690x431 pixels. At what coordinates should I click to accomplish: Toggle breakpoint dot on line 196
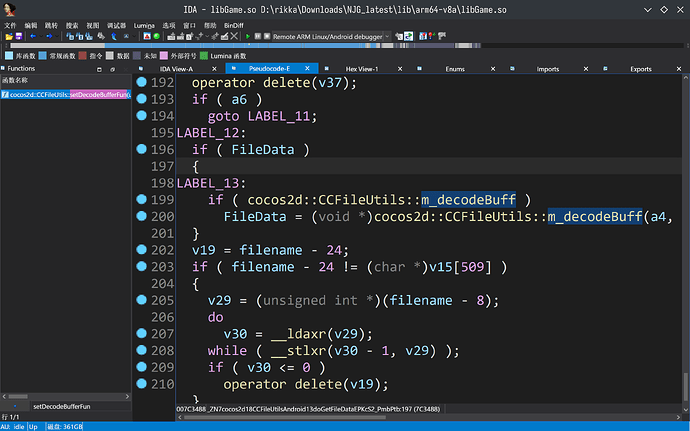[141, 149]
